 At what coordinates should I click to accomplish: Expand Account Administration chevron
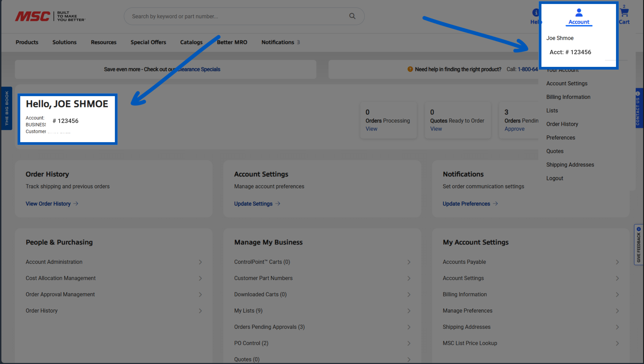point(200,262)
